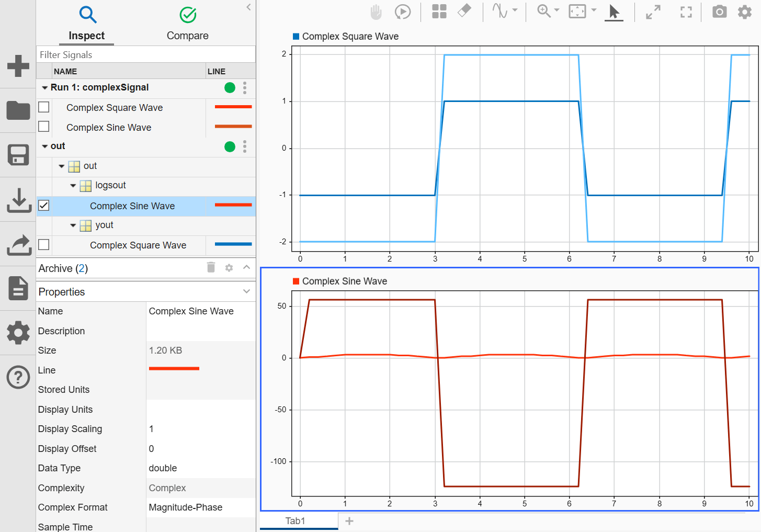Edit Display Scaling value 1
The width and height of the screenshot is (761, 532).
coord(201,429)
